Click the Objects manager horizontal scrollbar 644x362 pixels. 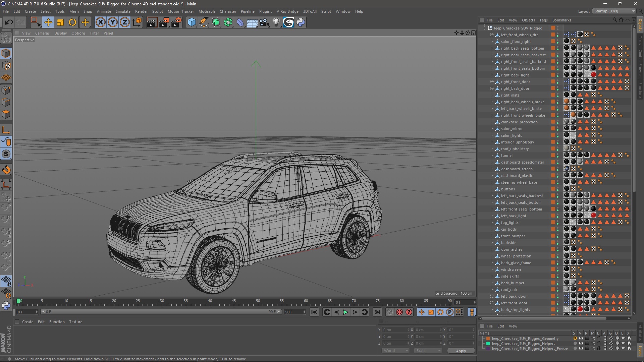[544, 318]
